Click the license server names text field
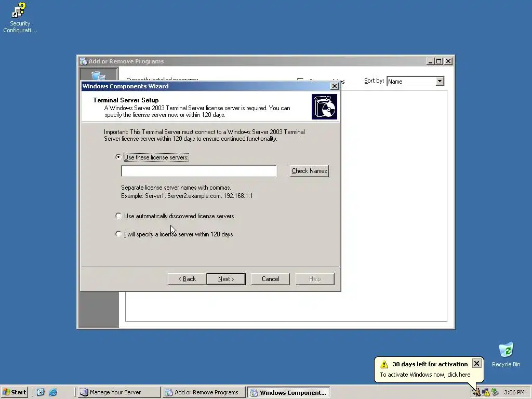Screen dimensions: 532x399 [199, 171]
